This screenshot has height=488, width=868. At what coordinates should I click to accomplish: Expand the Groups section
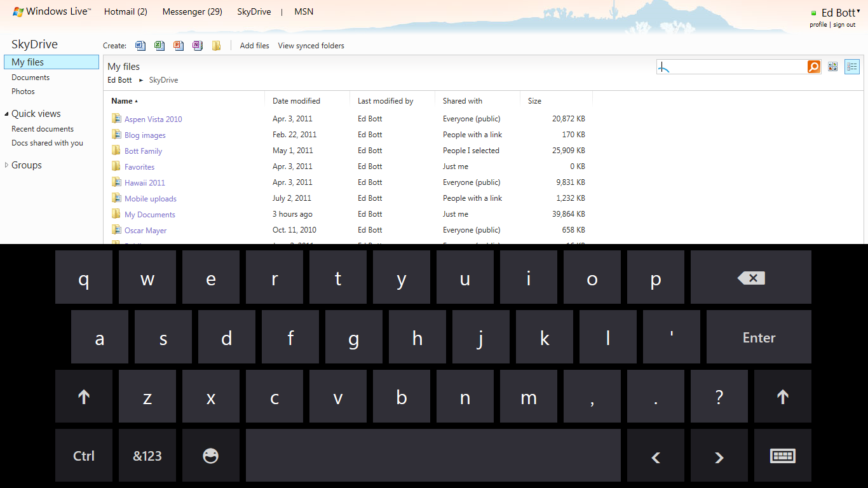coord(6,165)
